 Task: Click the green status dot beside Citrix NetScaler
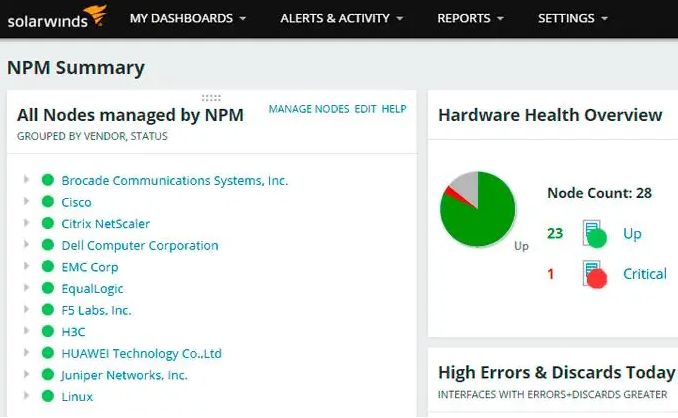coord(48,223)
